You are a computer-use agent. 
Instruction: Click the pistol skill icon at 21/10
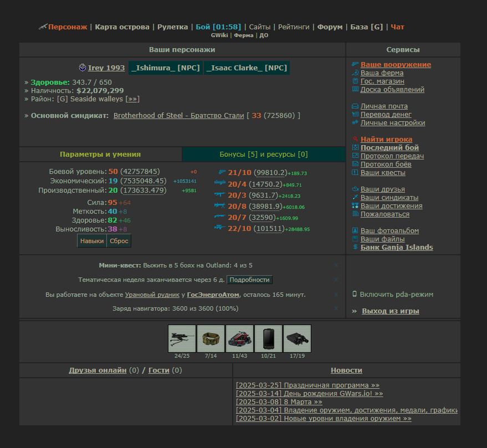(222, 172)
